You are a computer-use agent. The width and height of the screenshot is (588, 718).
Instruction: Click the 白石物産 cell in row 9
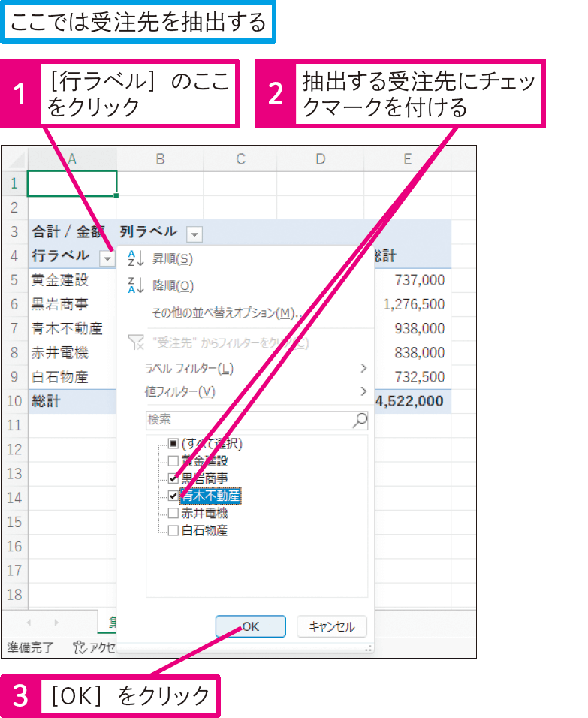pyautogui.click(x=72, y=377)
